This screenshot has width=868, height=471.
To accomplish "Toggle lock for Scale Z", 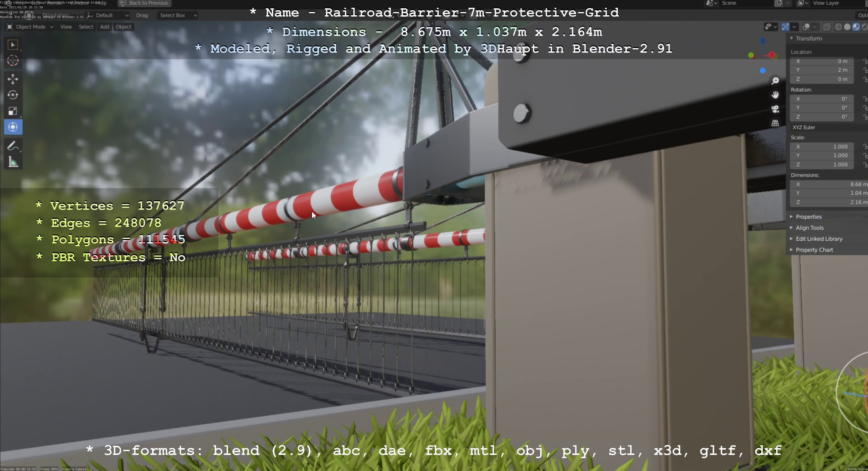I will point(865,165).
